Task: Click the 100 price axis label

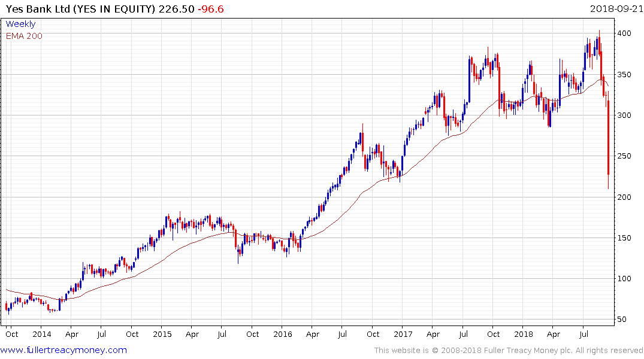Action: pos(624,279)
